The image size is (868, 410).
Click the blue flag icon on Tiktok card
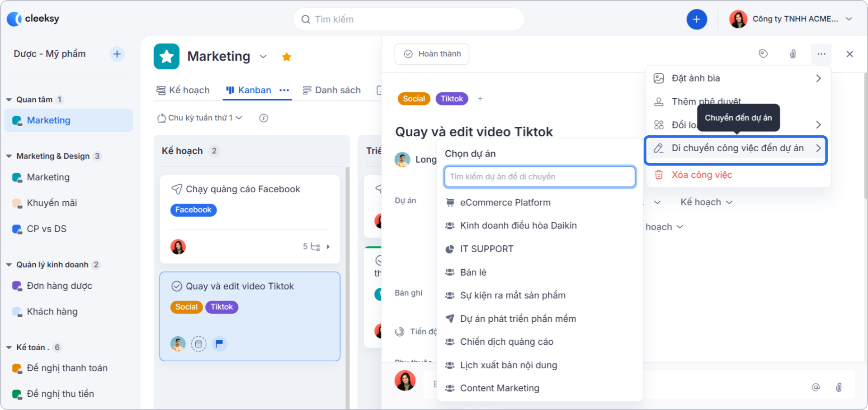(220, 344)
